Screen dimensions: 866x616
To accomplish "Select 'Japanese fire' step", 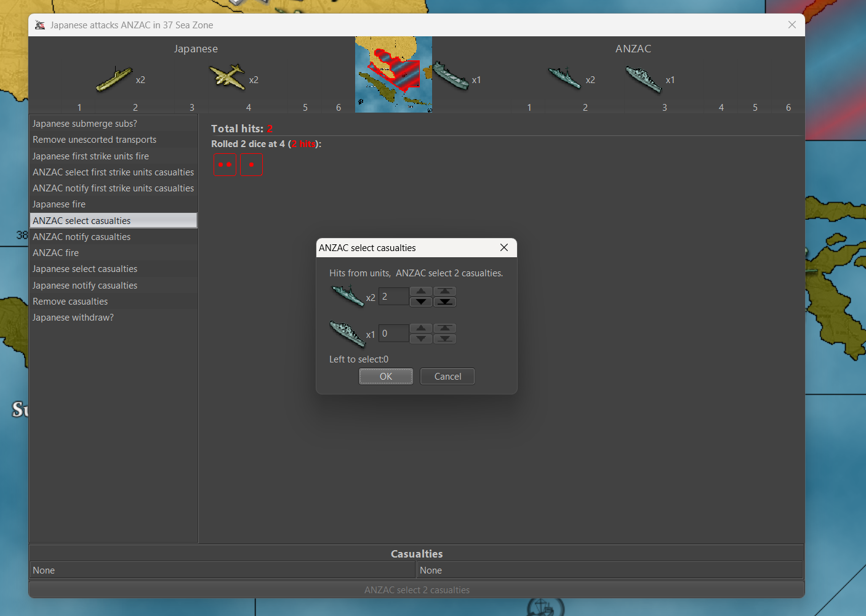I will [x=113, y=204].
